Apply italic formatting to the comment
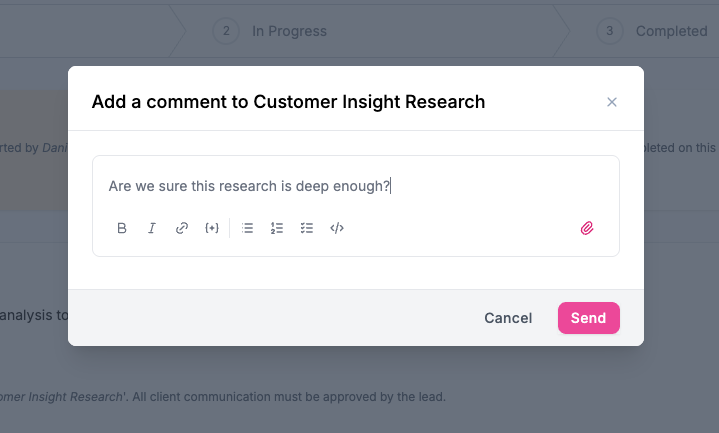Image resolution: width=719 pixels, height=433 pixels. tap(152, 228)
